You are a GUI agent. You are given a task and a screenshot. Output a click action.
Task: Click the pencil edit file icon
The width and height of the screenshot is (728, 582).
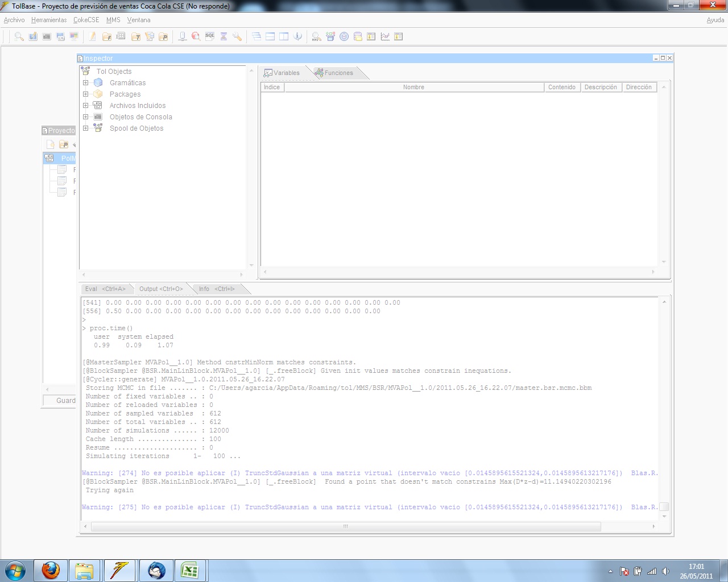click(92, 36)
